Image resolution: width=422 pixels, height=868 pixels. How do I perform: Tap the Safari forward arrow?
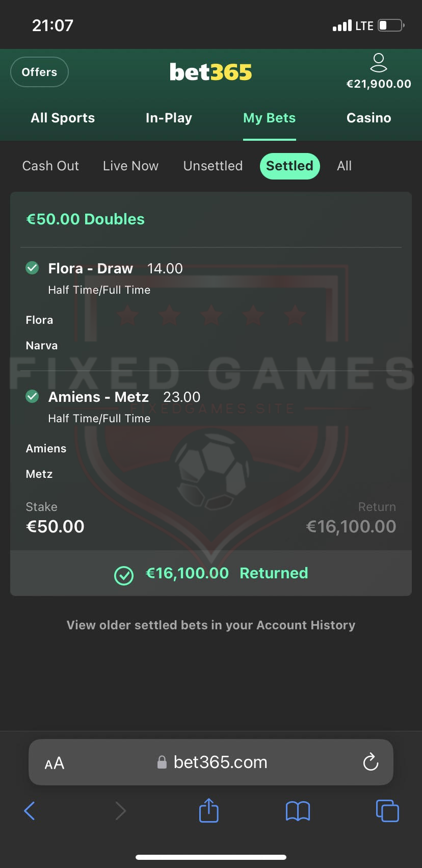(x=120, y=810)
